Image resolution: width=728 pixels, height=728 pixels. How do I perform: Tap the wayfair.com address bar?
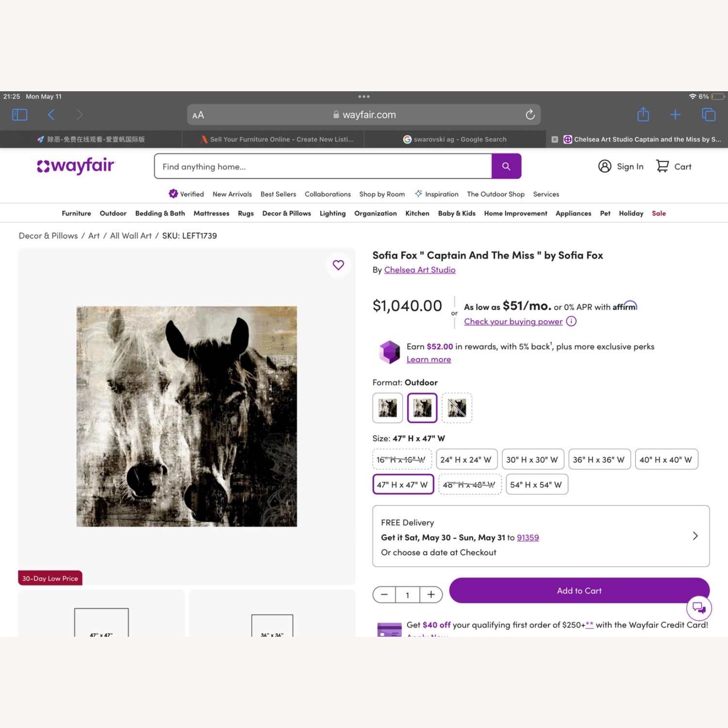pyautogui.click(x=364, y=115)
